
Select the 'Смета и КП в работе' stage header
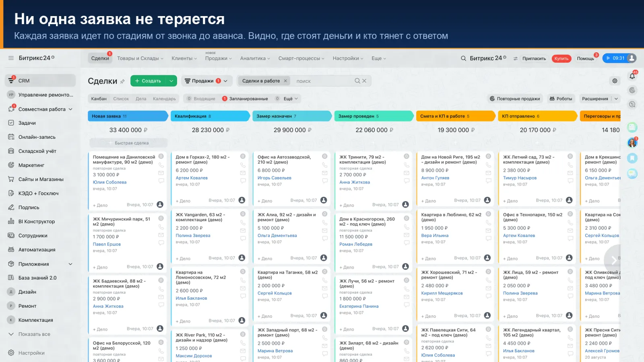tap(455, 116)
